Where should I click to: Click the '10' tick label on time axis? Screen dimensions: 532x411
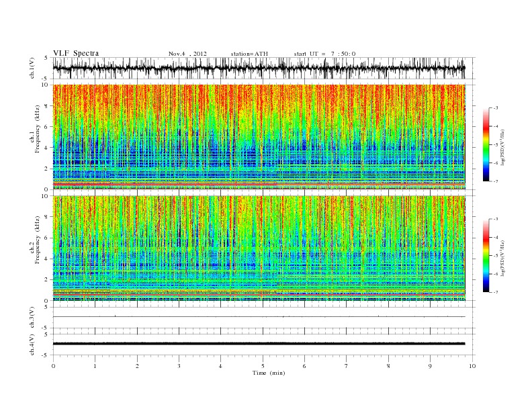472,366
